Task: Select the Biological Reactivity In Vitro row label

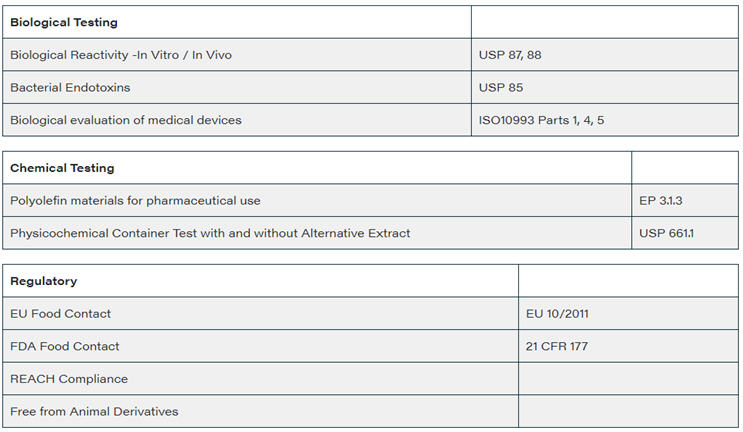Action: tap(121, 55)
